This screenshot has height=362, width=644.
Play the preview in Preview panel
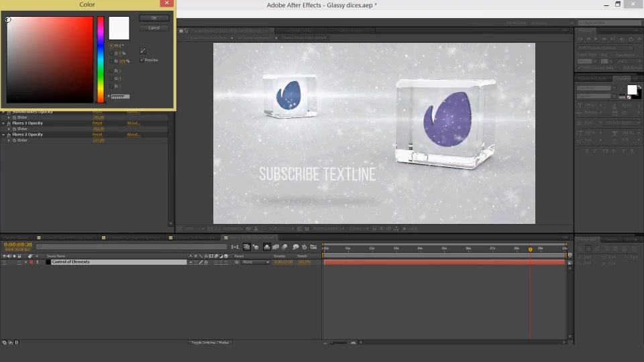point(596,39)
